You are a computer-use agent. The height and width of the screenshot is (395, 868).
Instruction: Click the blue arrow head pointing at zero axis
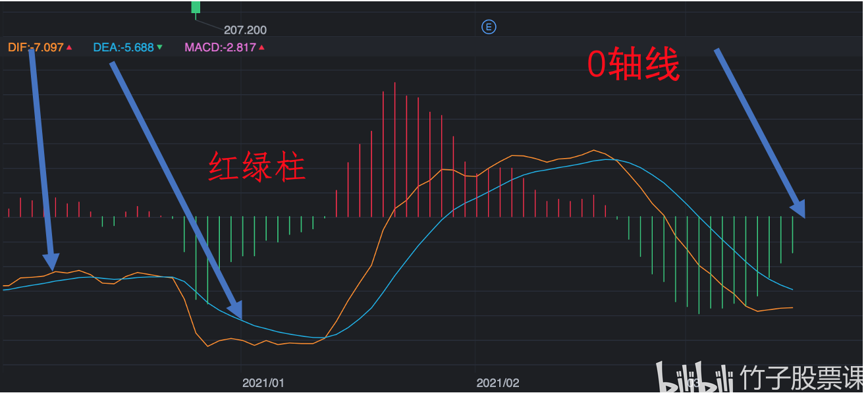click(798, 209)
